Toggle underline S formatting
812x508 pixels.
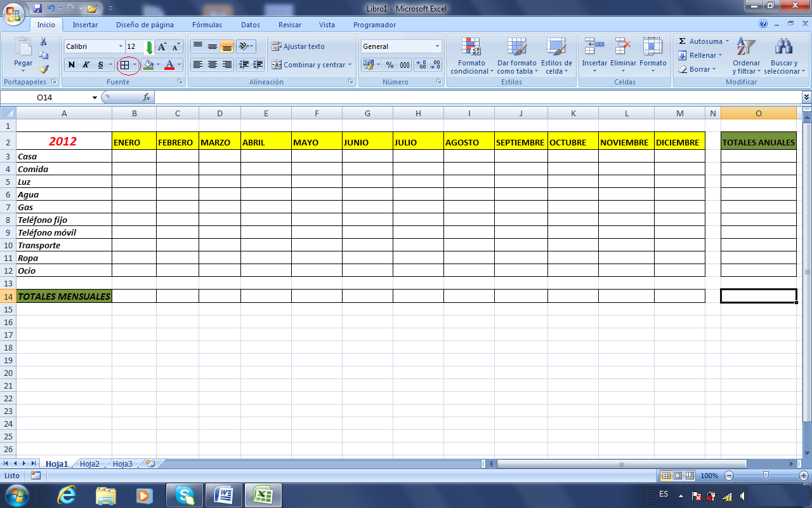[100, 65]
